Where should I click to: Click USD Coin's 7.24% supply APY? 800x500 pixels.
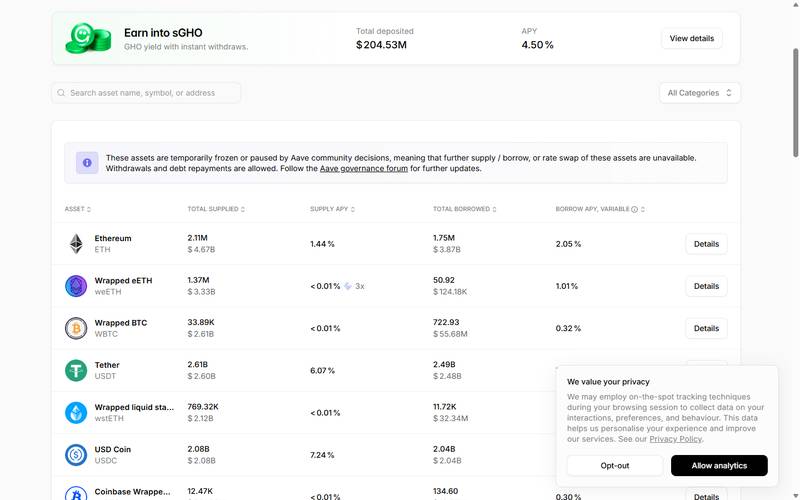tap(322, 455)
